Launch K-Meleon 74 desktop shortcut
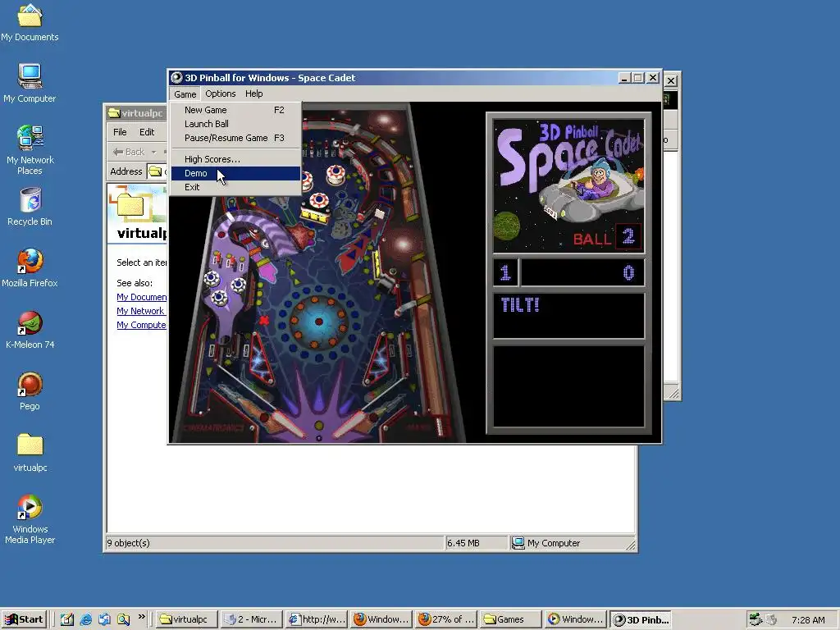Viewport: 840px width, 630px height. (30, 330)
